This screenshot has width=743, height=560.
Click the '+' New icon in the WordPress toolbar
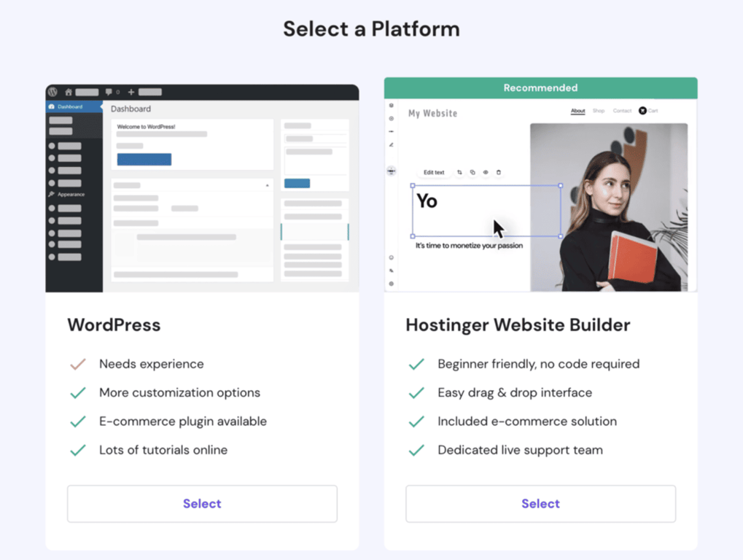click(130, 92)
